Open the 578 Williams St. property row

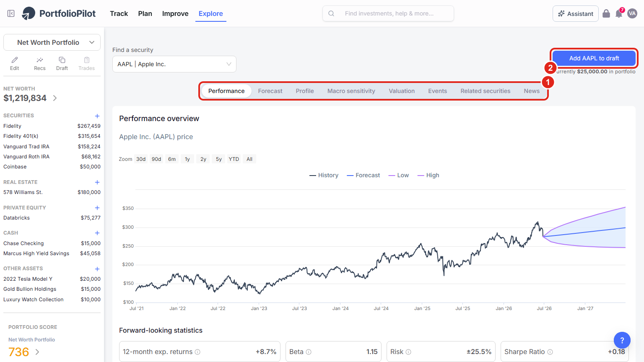(x=52, y=192)
